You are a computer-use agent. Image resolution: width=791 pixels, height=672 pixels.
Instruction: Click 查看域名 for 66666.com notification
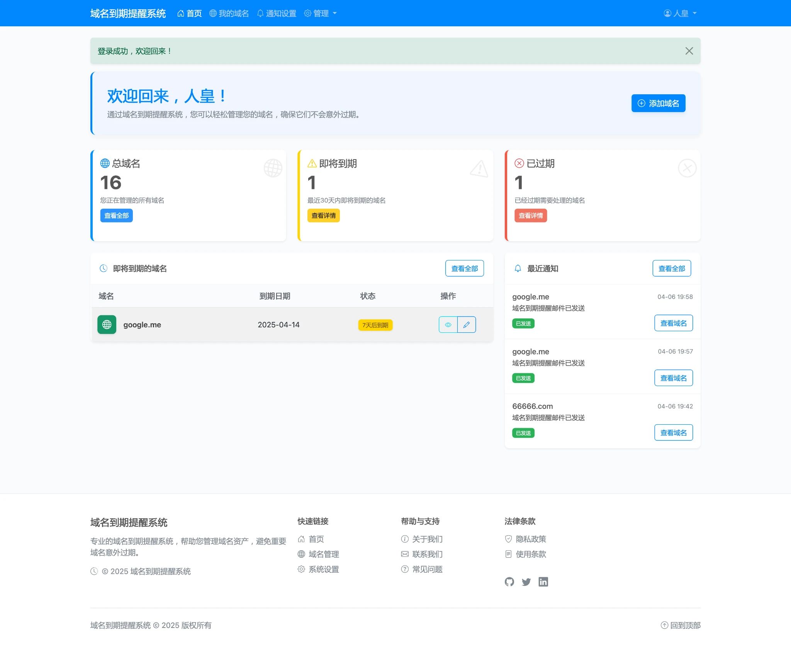click(x=674, y=432)
